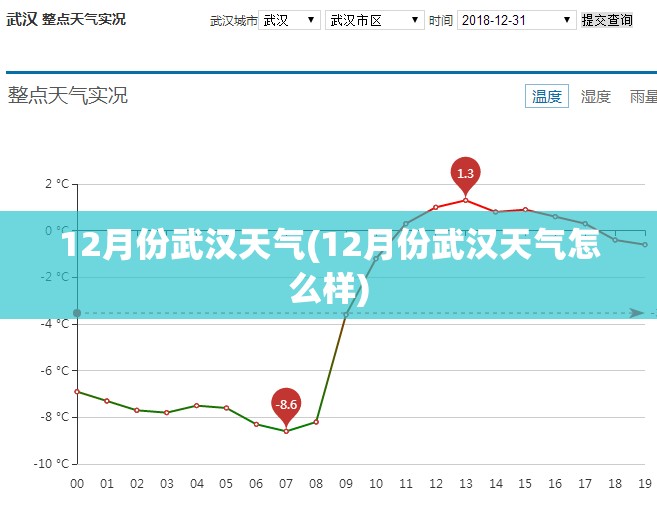Click the 1.3 maximum temperature marker
This screenshot has height=531, width=657.
coord(465,174)
